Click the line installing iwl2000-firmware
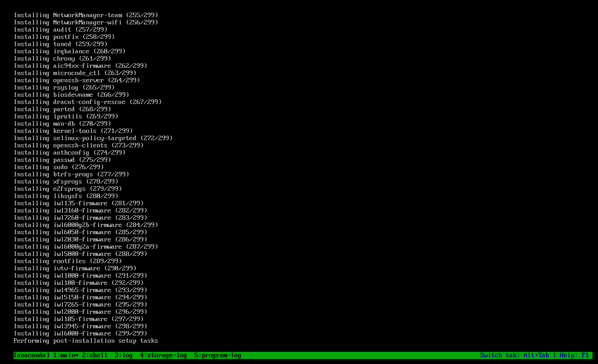598x364 pixels. pyautogui.click(x=81, y=312)
